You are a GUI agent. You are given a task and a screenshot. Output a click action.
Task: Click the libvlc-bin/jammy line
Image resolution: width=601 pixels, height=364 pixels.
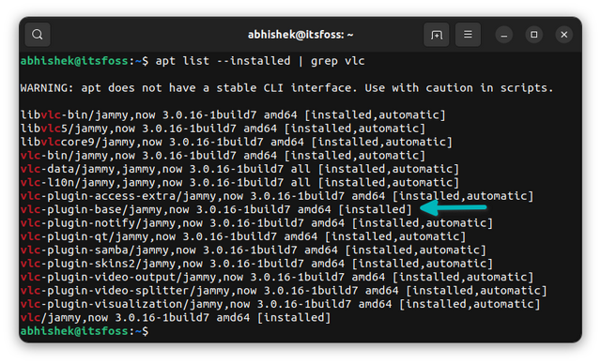coord(233,114)
